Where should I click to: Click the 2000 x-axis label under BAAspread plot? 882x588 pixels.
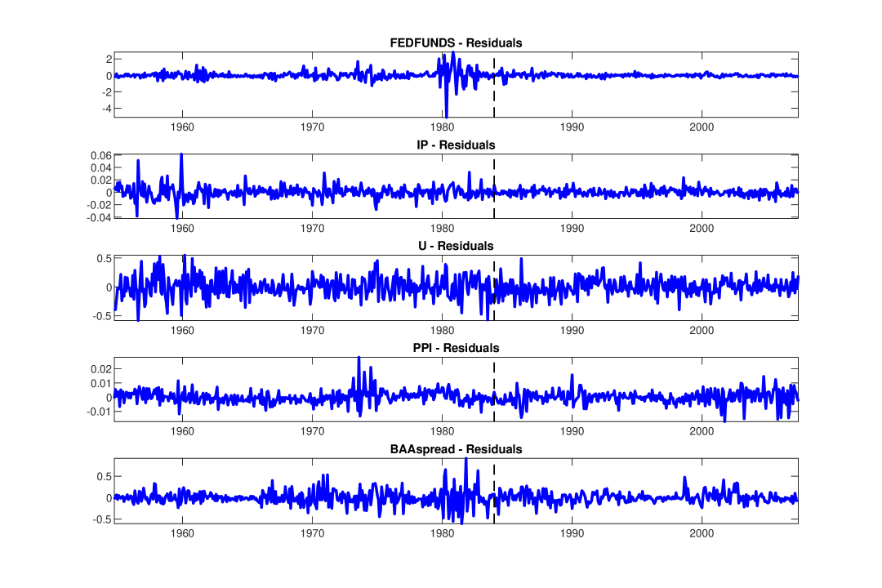[x=702, y=533]
